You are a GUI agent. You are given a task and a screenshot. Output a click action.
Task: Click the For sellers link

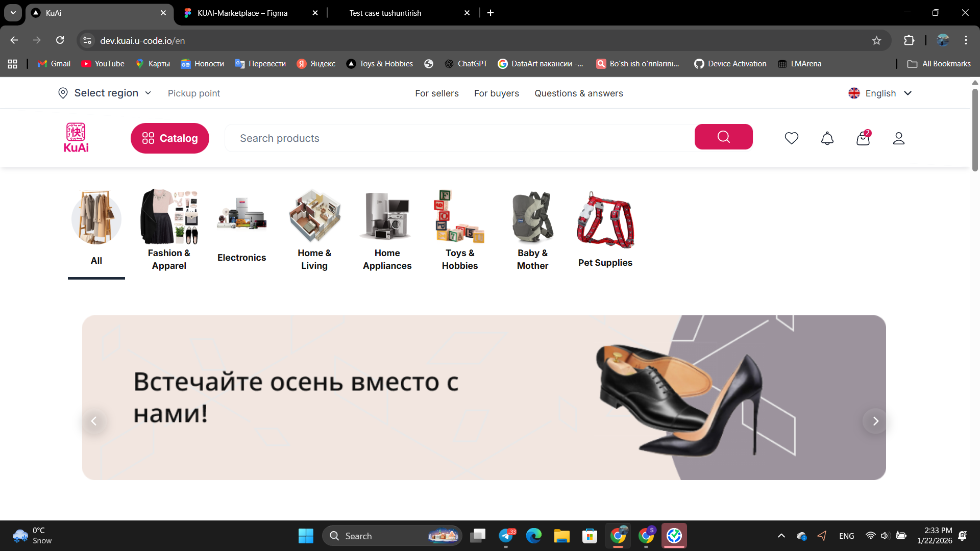tap(436, 93)
